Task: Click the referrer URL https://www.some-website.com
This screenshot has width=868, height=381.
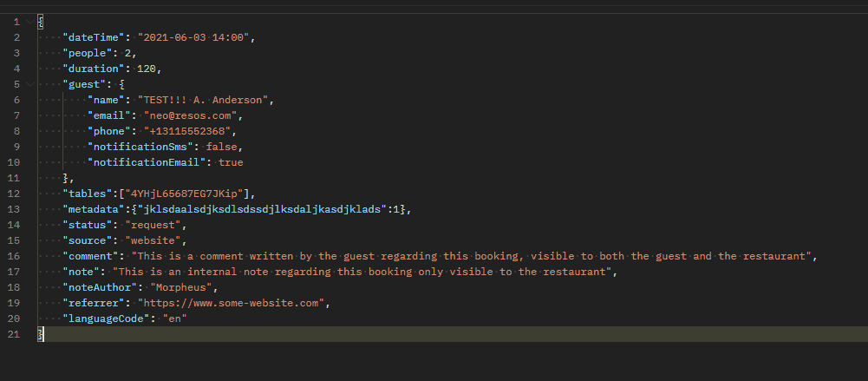Action: 231,303
